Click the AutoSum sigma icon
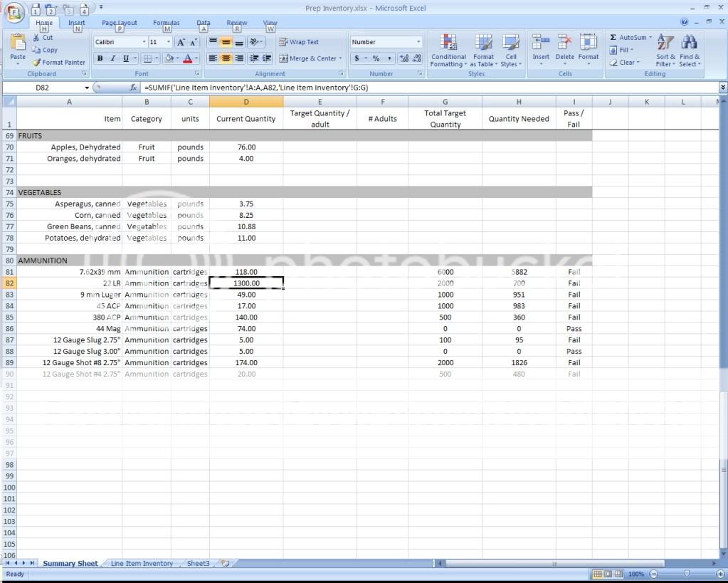The height and width of the screenshot is (583, 728). click(613, 37)
